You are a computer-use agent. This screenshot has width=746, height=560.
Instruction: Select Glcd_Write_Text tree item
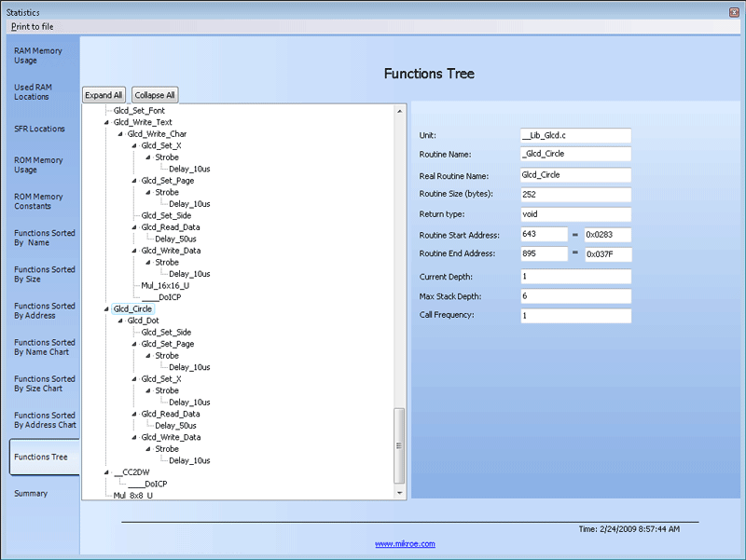(x=143, y=122)
